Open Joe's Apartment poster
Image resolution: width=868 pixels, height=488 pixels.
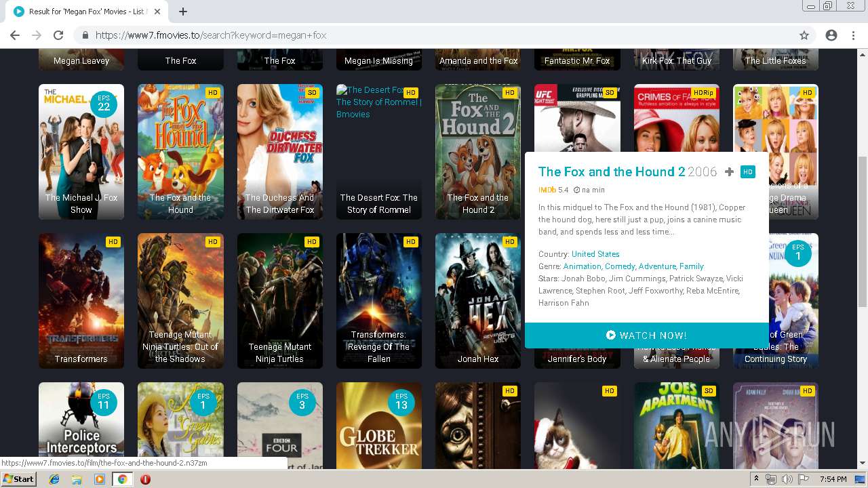click(677, 425)
